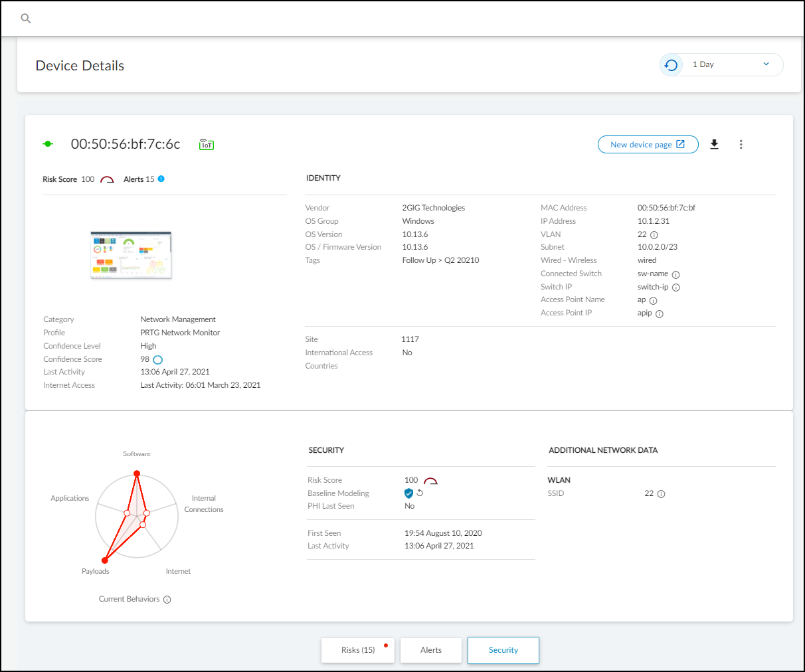Click the Current Behaviors info icon
This screenshot has height=672, width=805.
167,600
